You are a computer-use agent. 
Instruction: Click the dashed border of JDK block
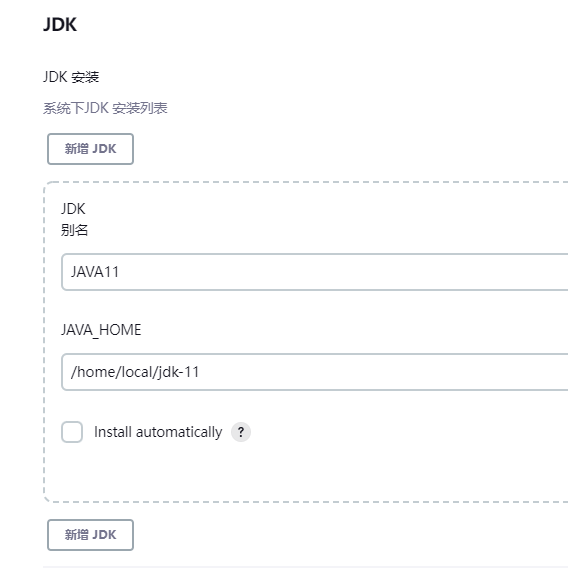(x=44, y=341)
